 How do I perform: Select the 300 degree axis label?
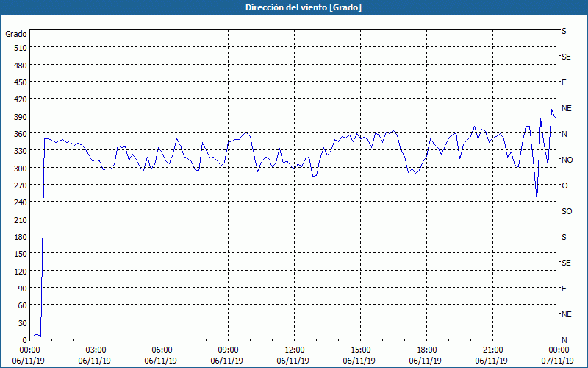tap(21, 169)
